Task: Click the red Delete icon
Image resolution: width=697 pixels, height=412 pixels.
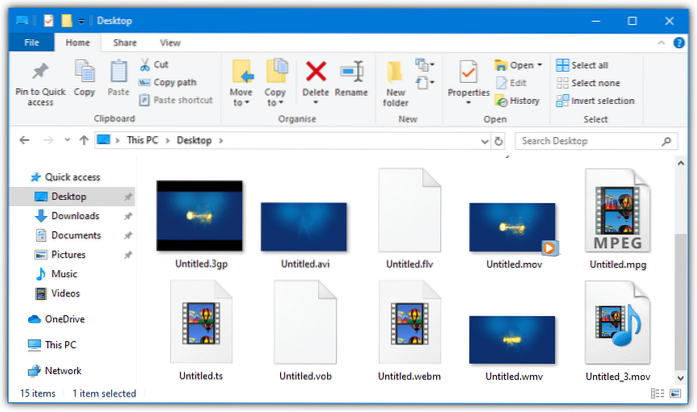Action: [x=316, y=72]
